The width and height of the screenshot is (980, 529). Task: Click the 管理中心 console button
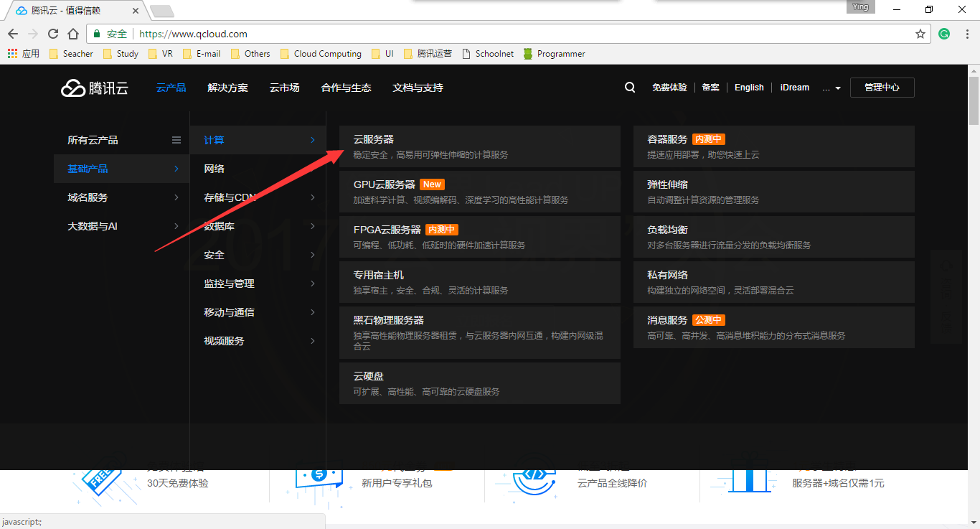[882, 88]
